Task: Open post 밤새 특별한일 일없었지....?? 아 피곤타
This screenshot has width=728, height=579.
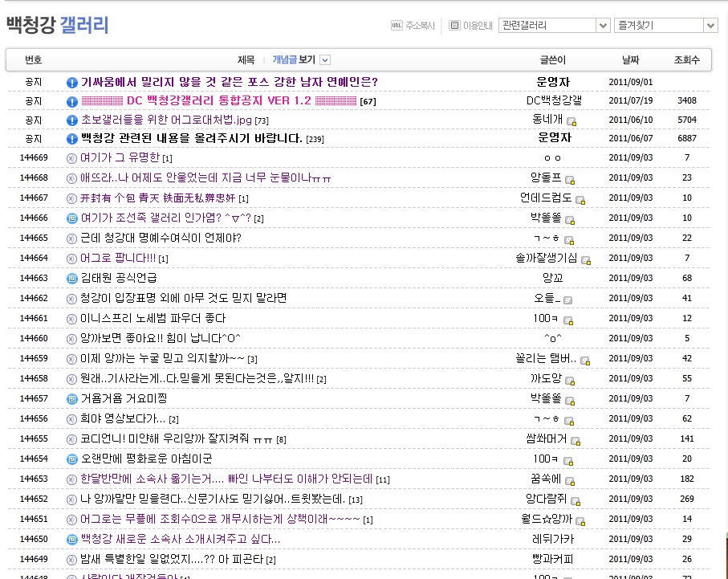Action: click(172, 559)
